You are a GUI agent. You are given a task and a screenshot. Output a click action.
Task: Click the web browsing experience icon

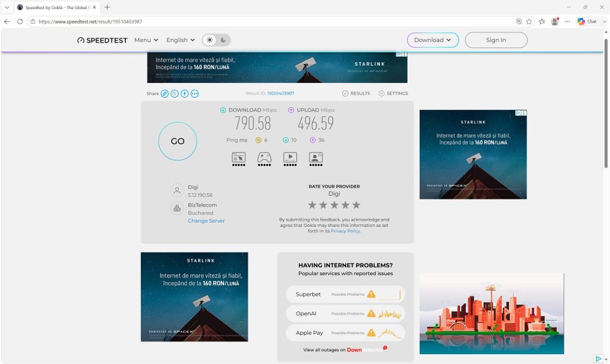coord(239,159)
